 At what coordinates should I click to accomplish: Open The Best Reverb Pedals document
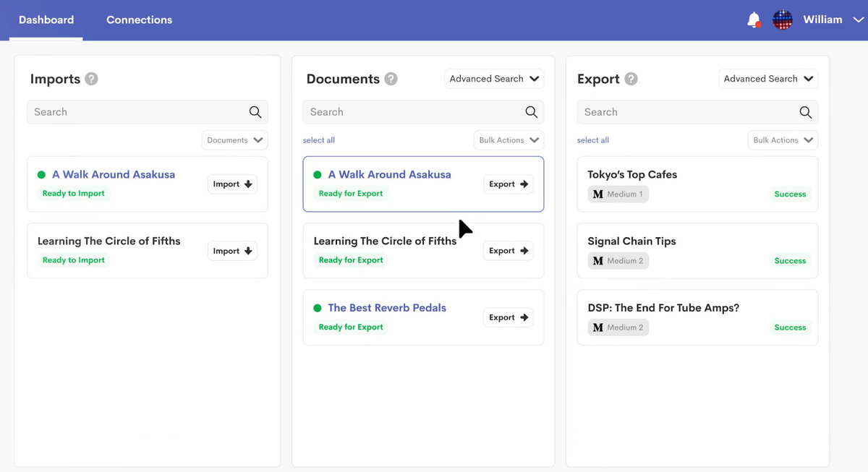click(387, 308)
